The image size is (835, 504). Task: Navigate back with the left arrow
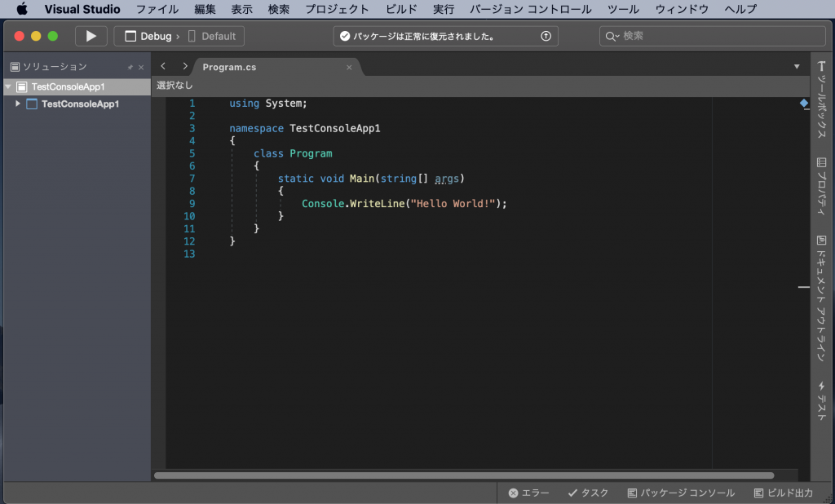click(x=163, y=66)
